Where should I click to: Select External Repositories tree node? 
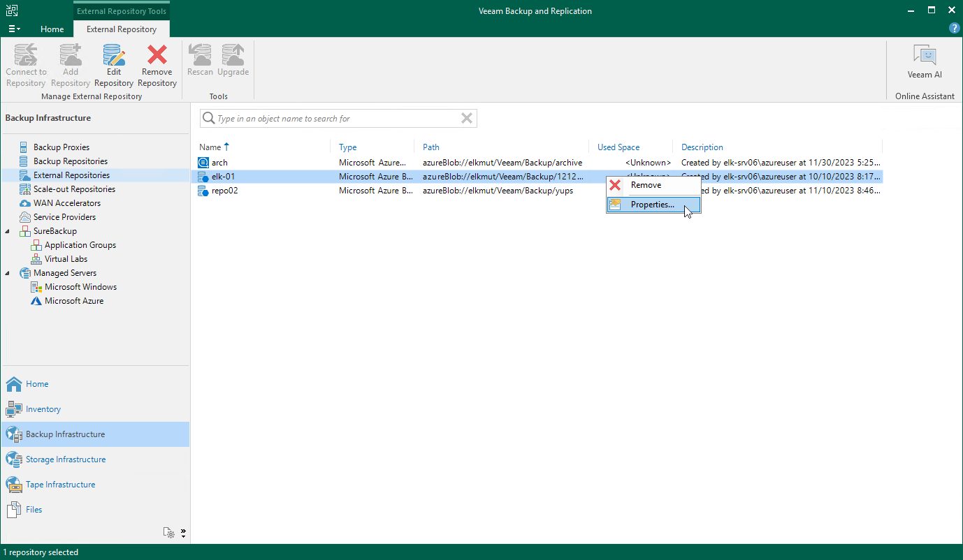coord(71,175)
